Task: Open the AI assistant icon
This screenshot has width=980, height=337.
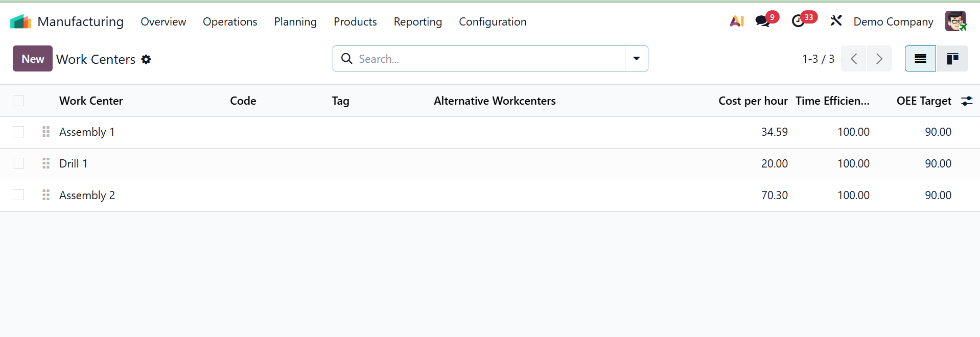Action: 736,21
